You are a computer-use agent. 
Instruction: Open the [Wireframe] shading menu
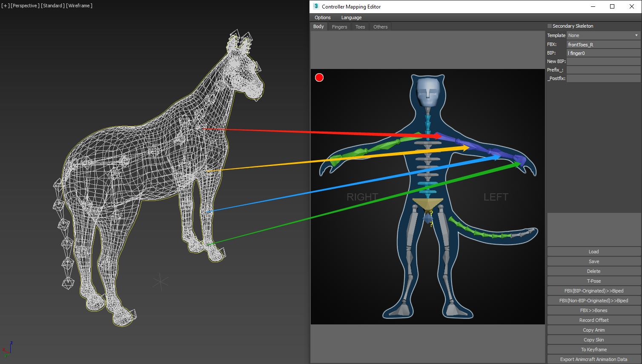(x=79, y=6)
